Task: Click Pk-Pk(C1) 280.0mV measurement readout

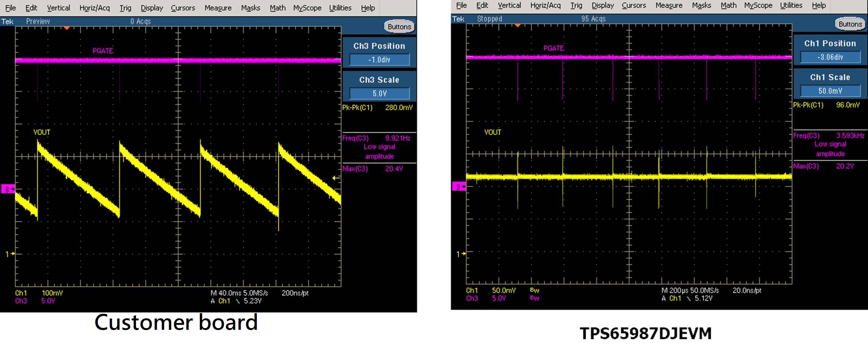Action: click(378, 108)
